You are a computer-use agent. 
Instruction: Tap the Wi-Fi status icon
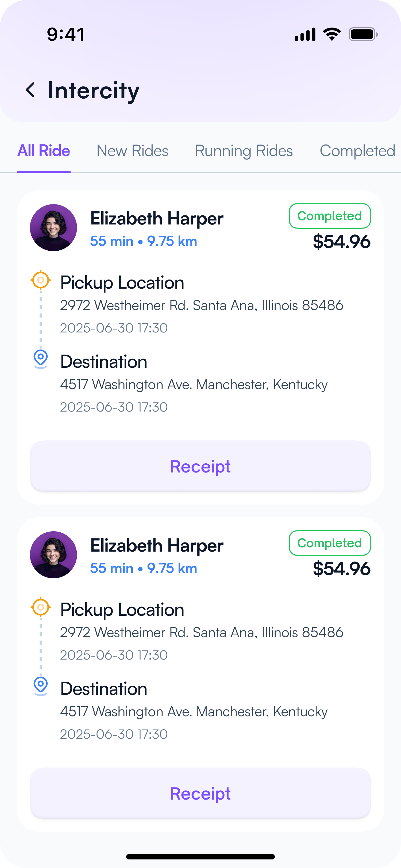click(x=331, y=34)
